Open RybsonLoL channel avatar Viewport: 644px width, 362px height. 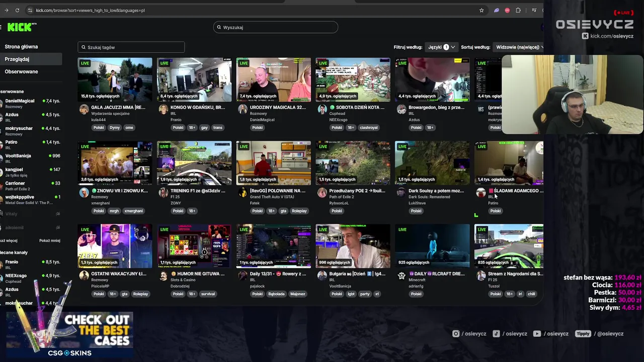coord(322,193)
